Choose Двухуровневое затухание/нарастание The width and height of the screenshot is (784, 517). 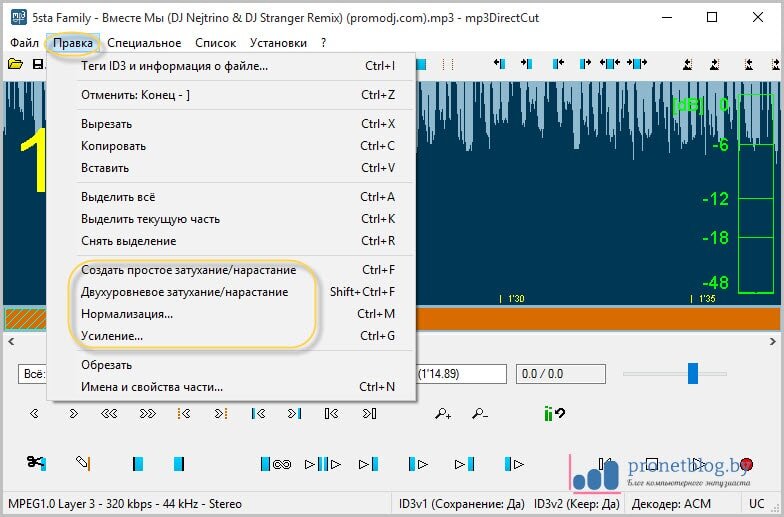231,292
